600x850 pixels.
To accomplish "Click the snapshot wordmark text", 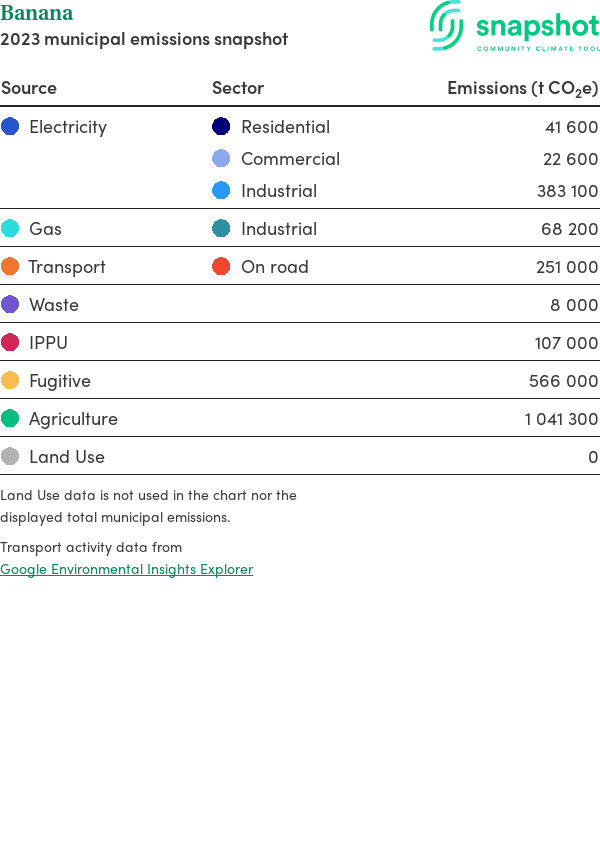I will click(537, 26).
